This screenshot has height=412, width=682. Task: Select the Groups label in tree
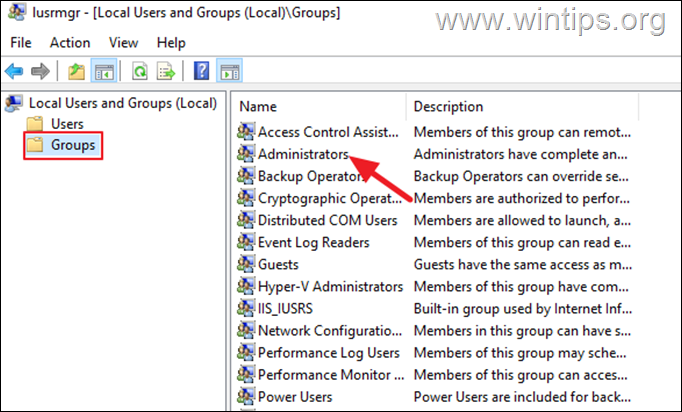coord(73,145)
